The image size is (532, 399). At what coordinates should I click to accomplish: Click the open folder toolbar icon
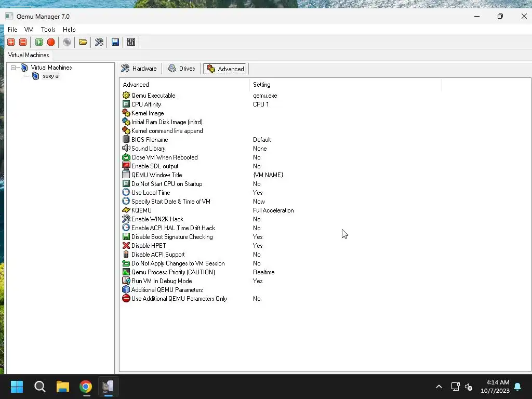(83, 42)
